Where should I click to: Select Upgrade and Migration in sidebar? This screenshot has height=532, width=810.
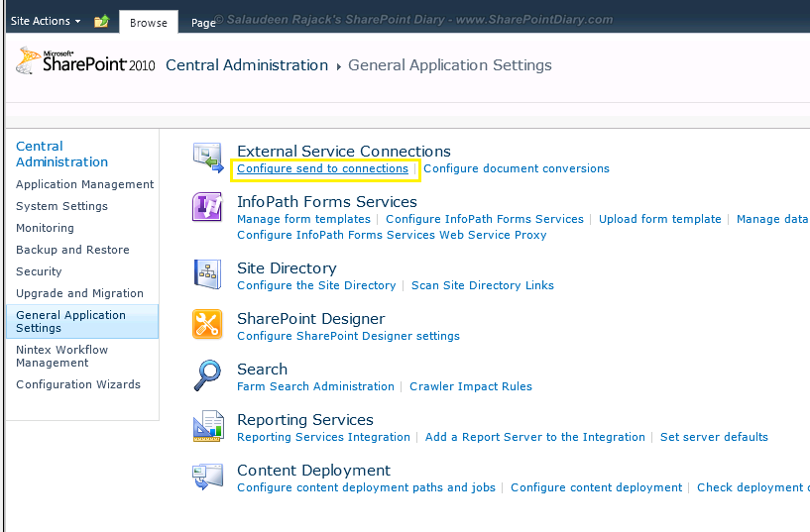coord(79,293)
